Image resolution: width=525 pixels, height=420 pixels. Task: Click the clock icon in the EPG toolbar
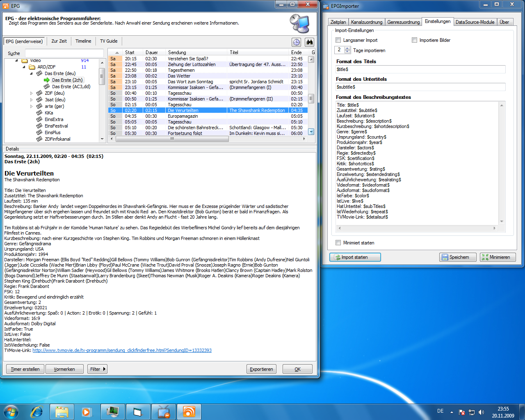tap(296, 42)
